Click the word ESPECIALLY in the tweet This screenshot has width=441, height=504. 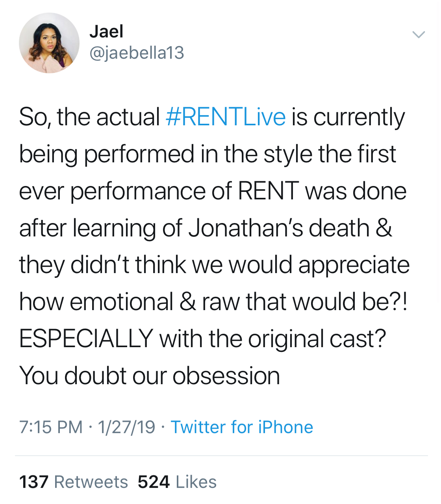(86, 338)
